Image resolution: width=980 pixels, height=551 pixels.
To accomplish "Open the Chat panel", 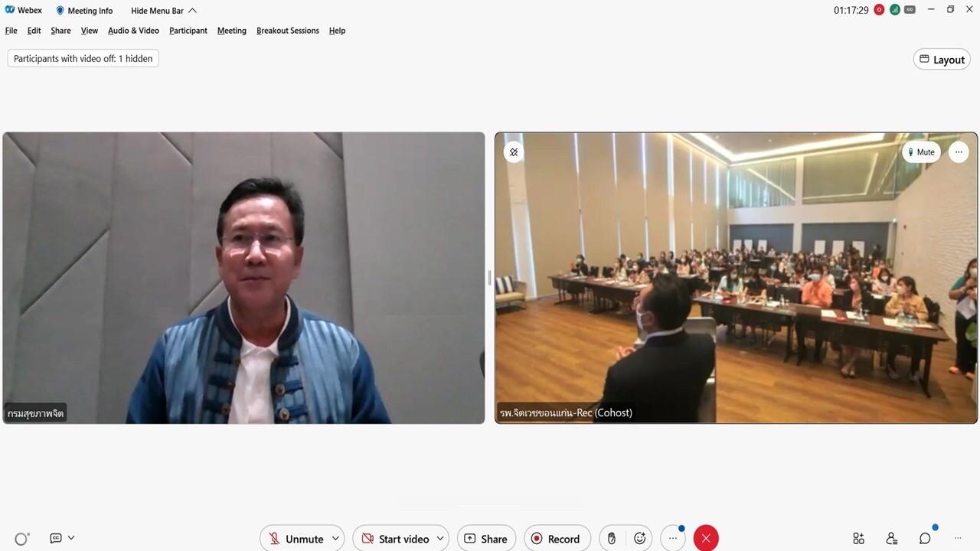I will click(925, 539).
